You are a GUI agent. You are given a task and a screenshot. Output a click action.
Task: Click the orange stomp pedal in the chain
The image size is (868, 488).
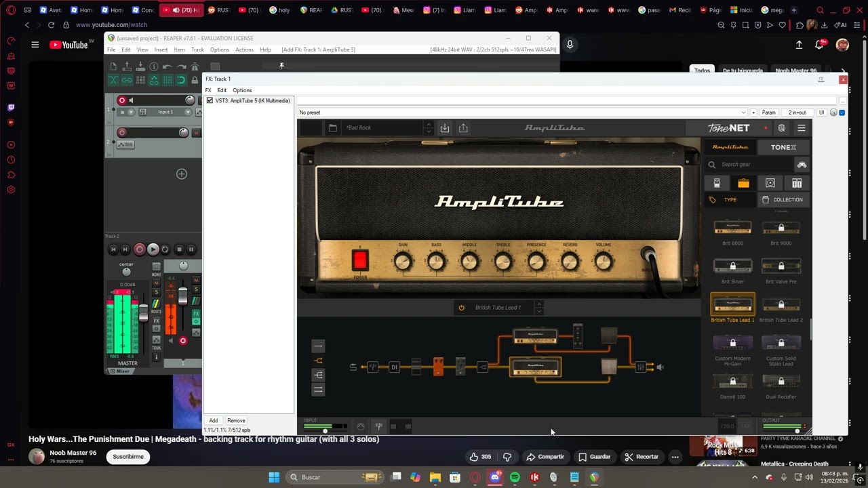438,367
